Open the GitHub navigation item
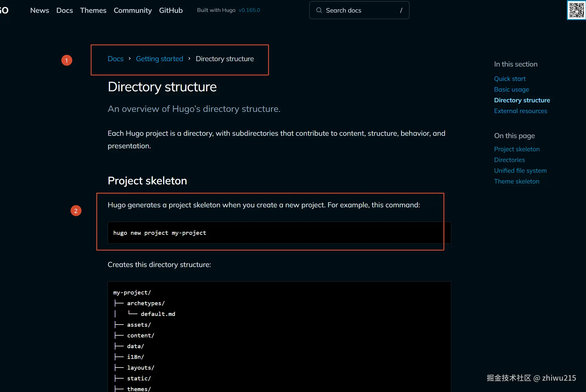 (x=171, y=10)
